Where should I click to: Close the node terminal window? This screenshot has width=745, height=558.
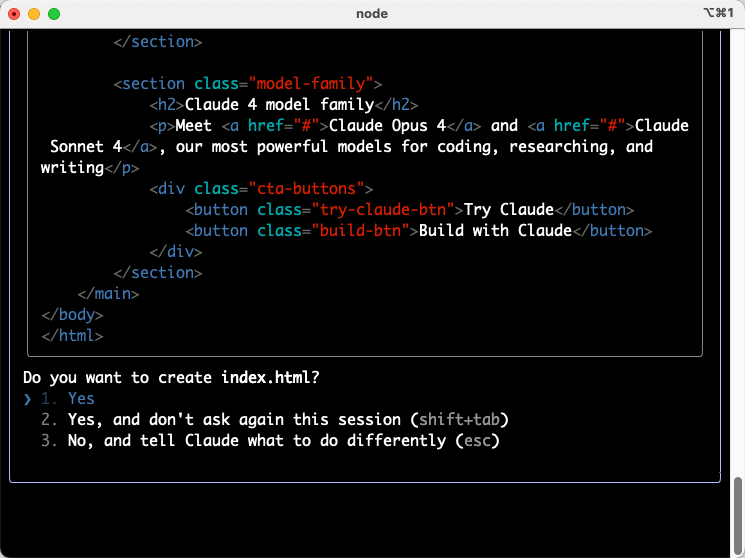click(x=14, y=14)
